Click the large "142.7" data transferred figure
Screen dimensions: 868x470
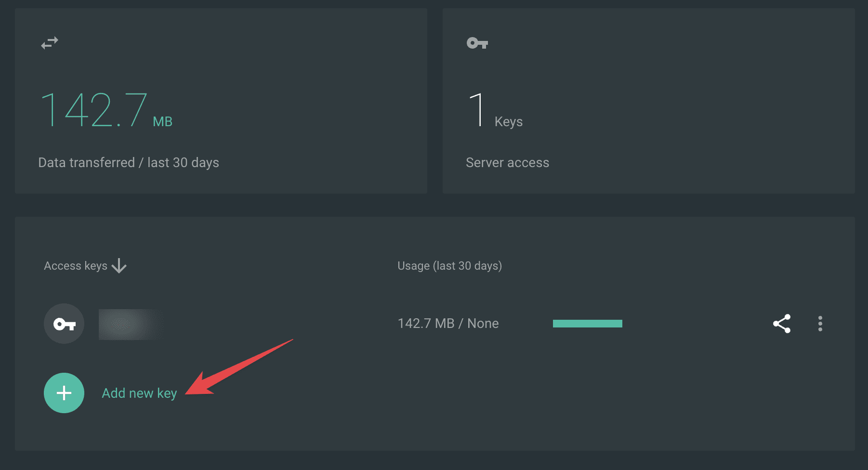coord(94,110)
